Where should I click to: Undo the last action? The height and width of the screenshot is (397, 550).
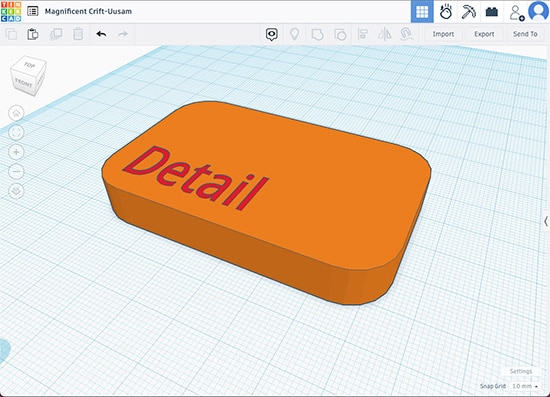pyautogui.click(x=101, y=34)
